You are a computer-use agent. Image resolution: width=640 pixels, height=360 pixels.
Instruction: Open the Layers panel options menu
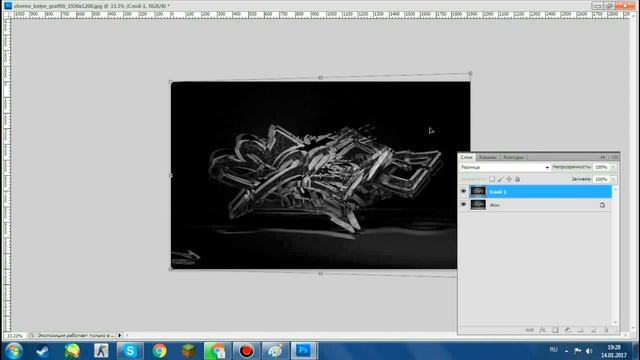[x=615, y=157]
